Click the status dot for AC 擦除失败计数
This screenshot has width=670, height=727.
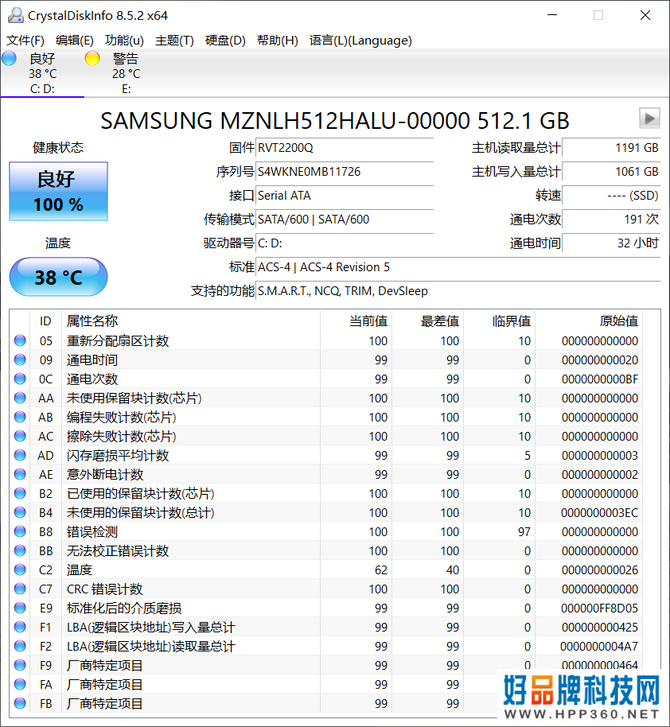(20, 436)
